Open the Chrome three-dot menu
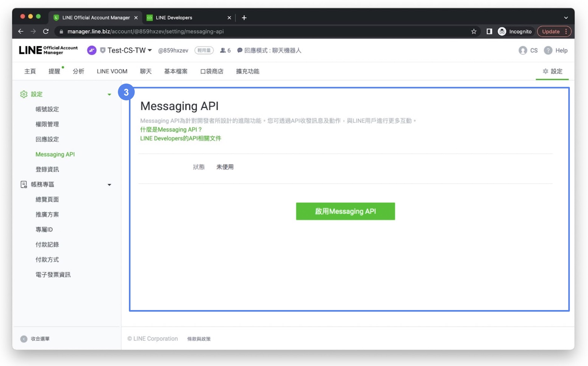This screenshot has width=588, height=366. click(566, 31)
